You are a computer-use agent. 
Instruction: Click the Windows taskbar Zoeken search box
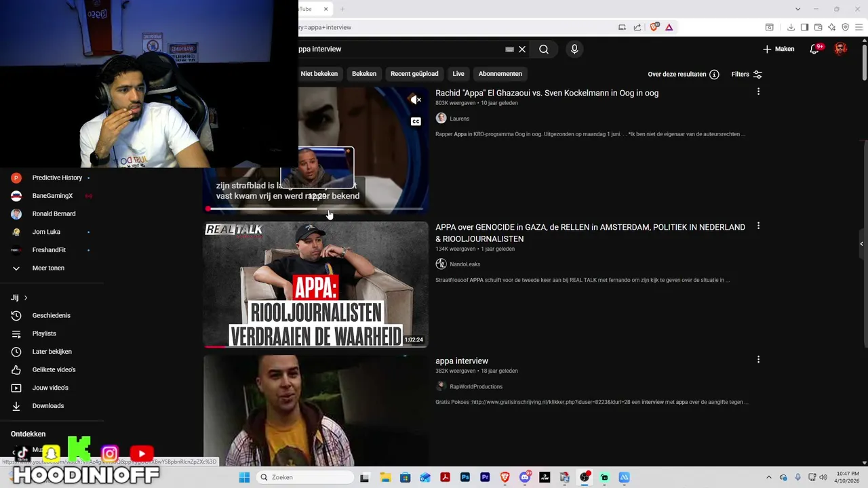[306, 477]
